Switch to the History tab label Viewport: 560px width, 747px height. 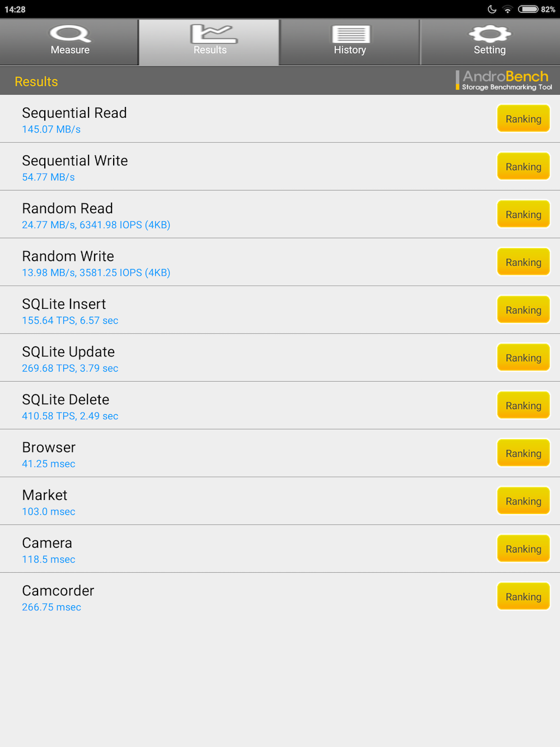pos(350,50)
